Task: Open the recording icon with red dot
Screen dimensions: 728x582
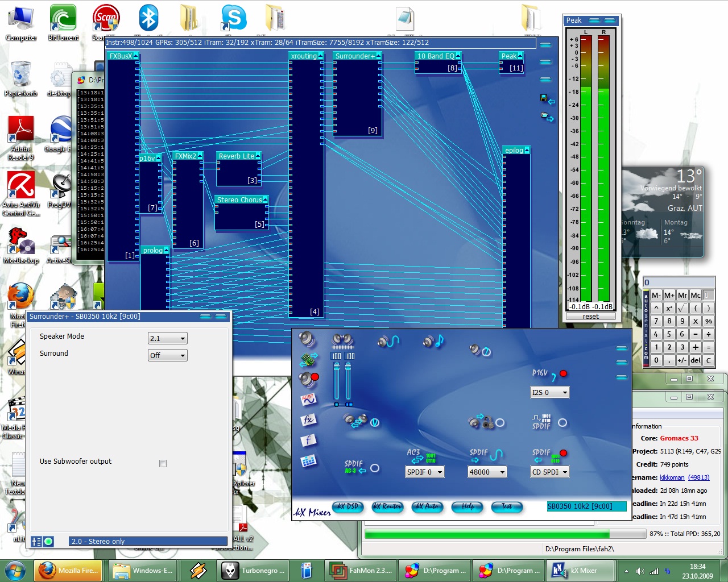Action: click(x=308, y=379)
